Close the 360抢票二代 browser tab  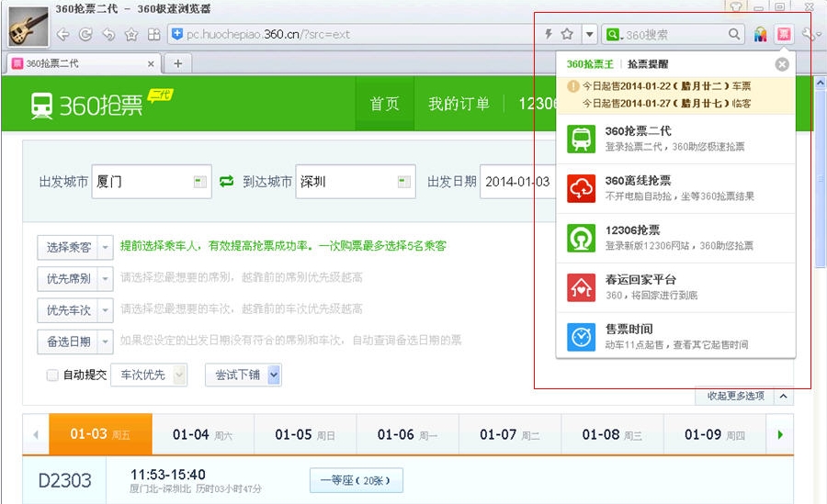pos(151,63)
